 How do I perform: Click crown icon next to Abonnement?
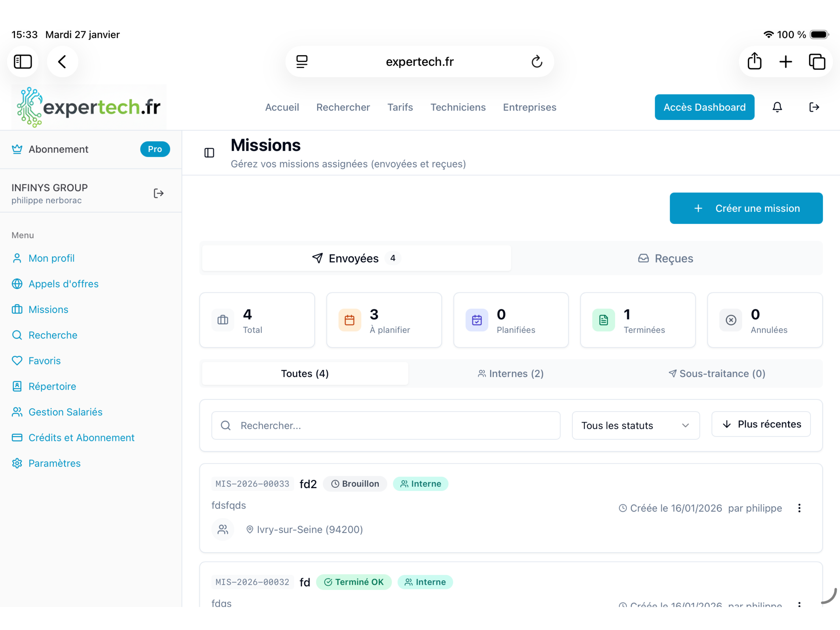coord(17,149)
